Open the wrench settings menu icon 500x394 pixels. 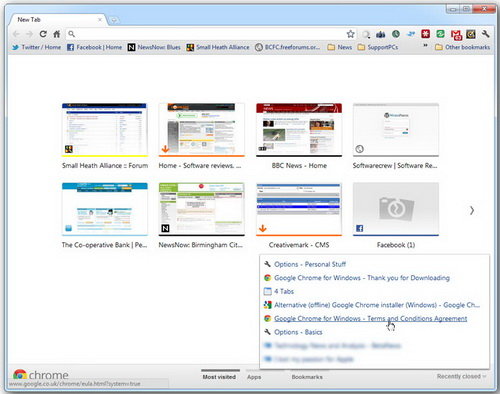pos(485,34)
